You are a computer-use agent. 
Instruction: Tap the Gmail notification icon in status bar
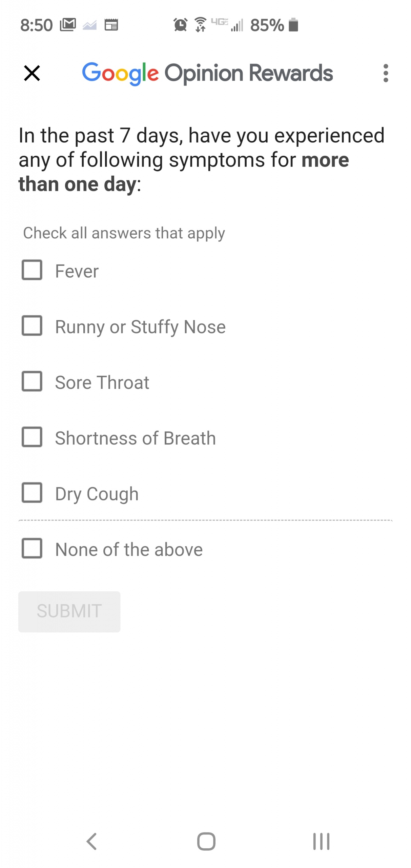68,25
